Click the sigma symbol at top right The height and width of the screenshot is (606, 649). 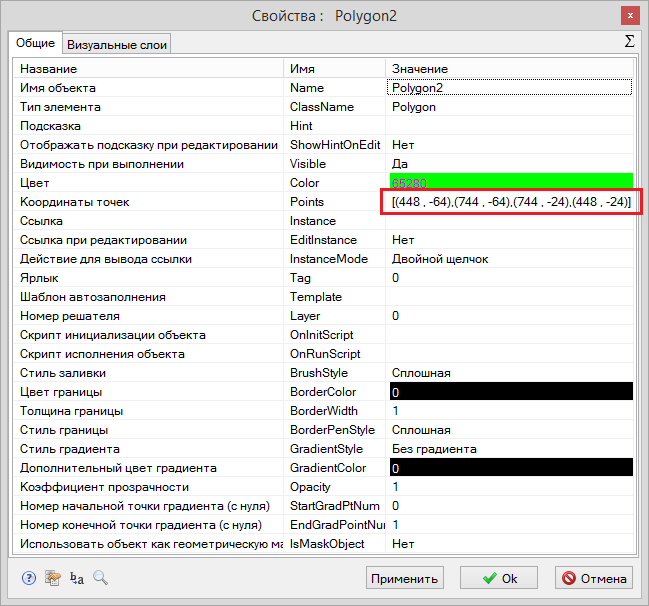tap(629, 41)
